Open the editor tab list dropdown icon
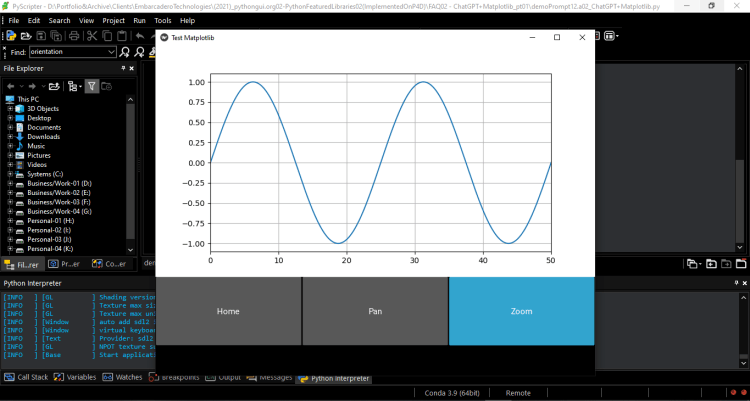 (x=692, y=264)
